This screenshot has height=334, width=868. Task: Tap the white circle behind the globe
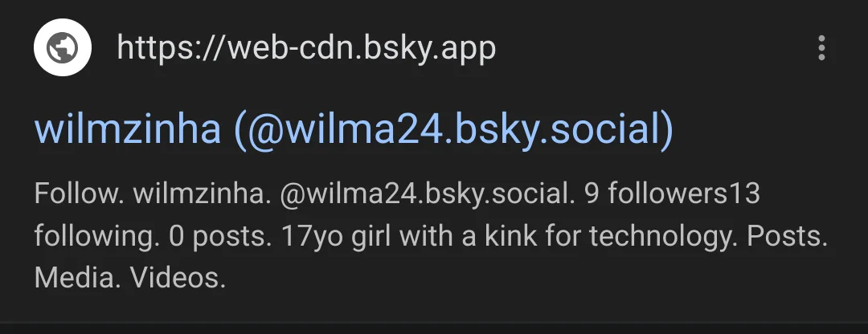click(x=62, y=47)
